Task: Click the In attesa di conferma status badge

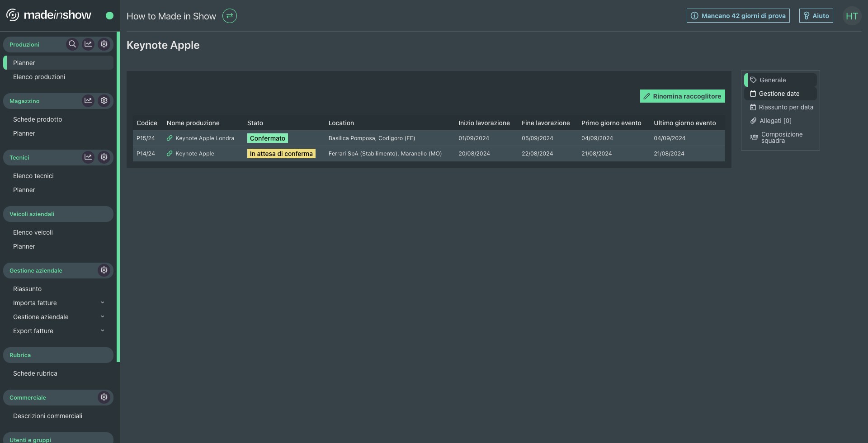Action: [281, 154]
